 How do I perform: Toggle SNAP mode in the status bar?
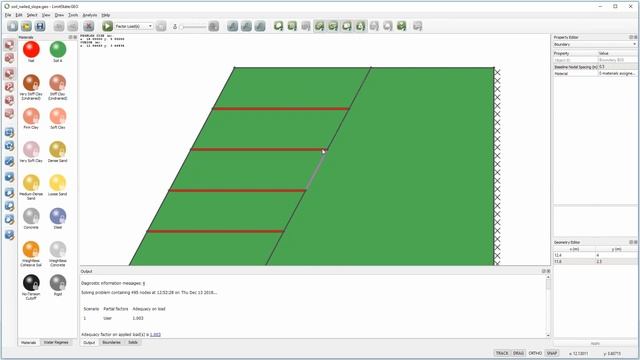click(x=552, y=353)
